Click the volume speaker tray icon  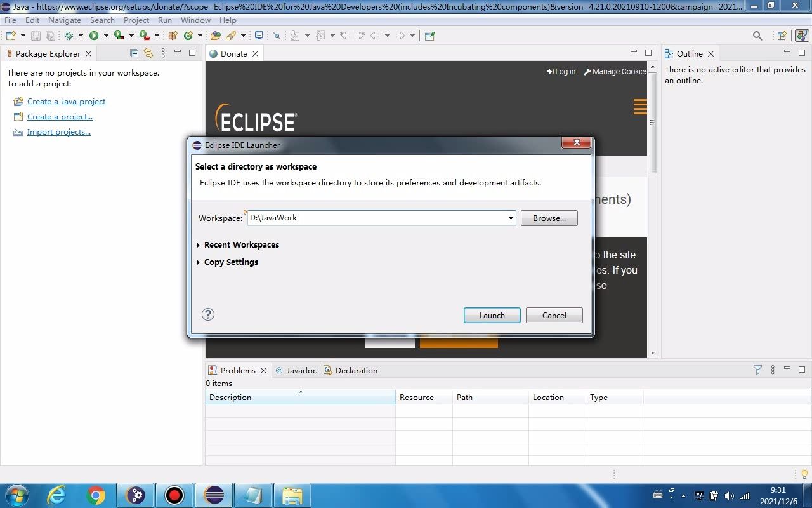pyautogui.click(x=729, y=496)
